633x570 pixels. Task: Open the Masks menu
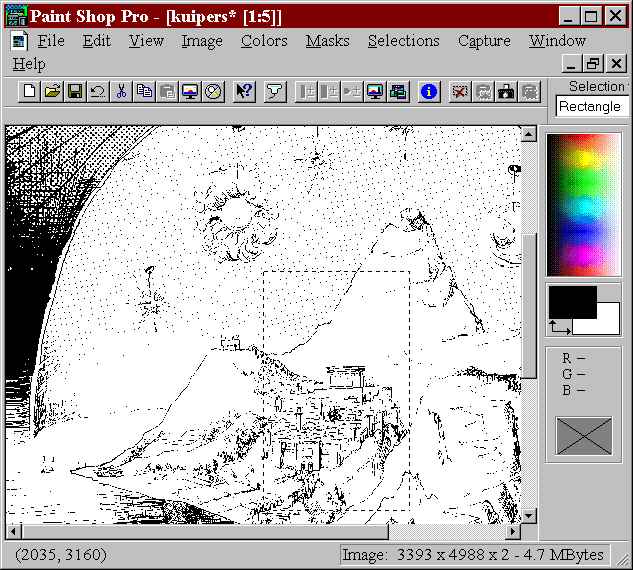click(x=327, y=41)
